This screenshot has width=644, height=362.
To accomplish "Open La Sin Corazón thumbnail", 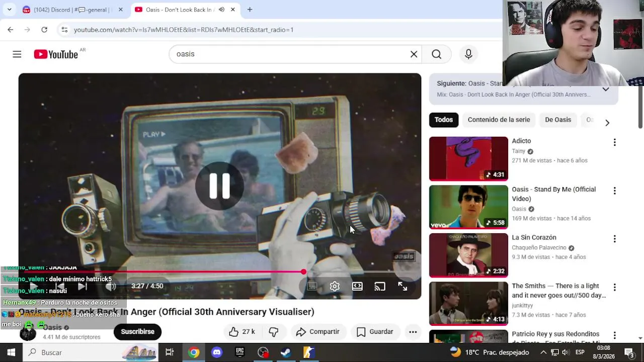I will pyautogui.click(x=468, y=255).
